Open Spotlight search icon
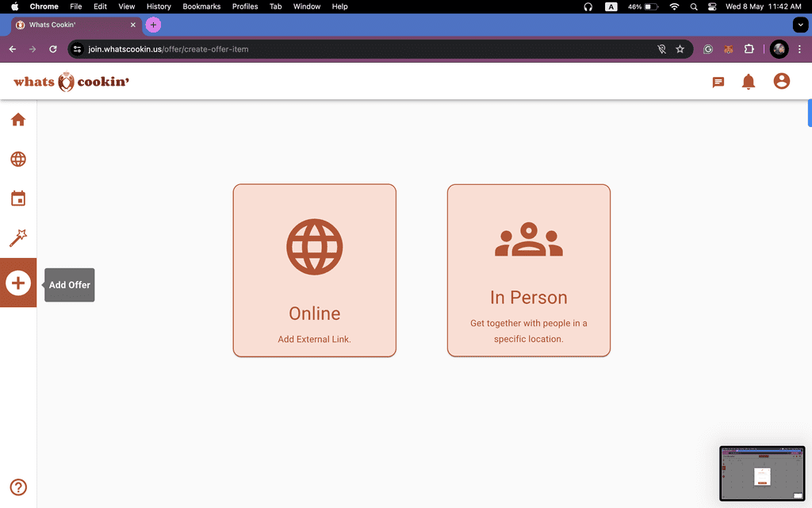Viewport: 812px width, 508px height. coord(694,6)
